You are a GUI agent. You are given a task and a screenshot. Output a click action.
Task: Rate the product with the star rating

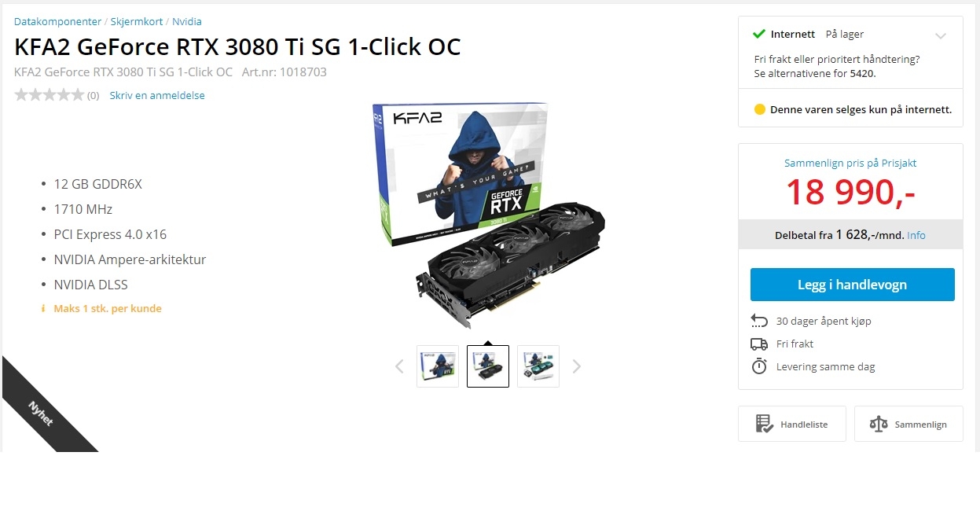click(x=49, y=95)
